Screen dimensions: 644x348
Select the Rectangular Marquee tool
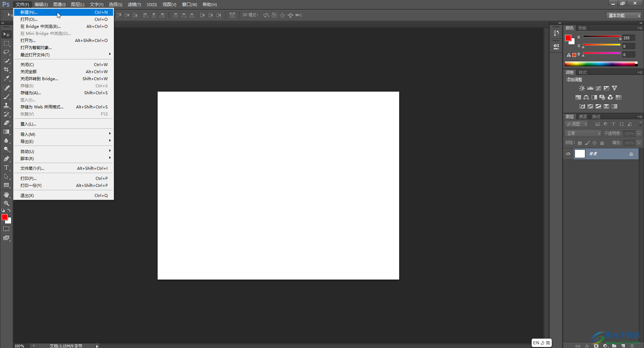6,43
